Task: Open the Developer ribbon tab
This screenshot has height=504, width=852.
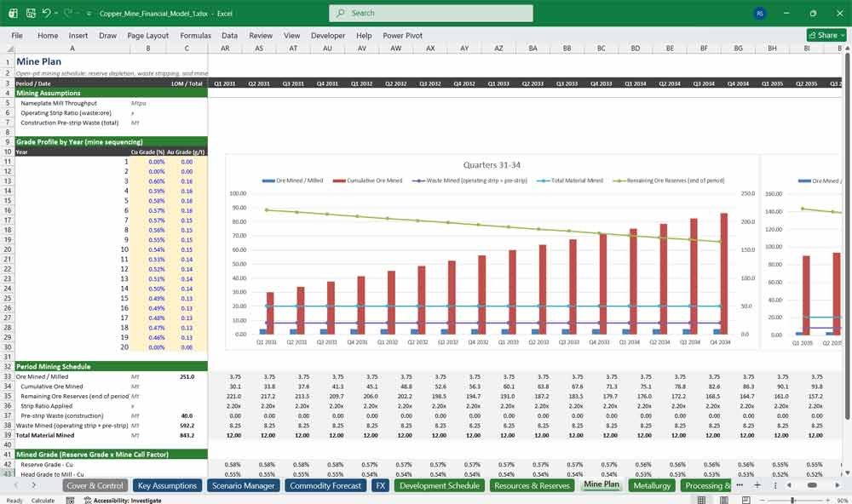Action: click(328, 35)
